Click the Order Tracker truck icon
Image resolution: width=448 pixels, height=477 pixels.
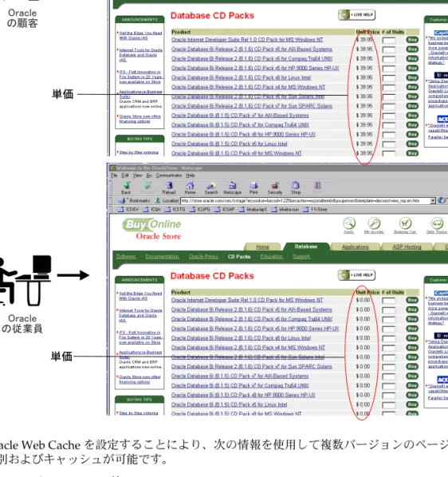pos(437,223)
